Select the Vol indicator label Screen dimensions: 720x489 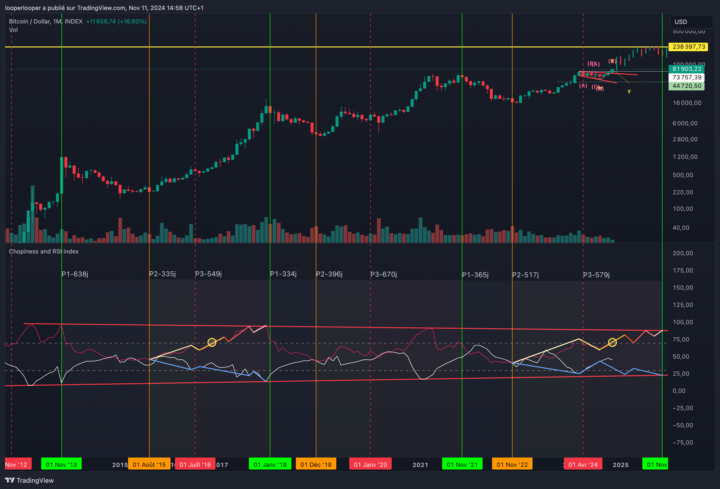[14, 30]
